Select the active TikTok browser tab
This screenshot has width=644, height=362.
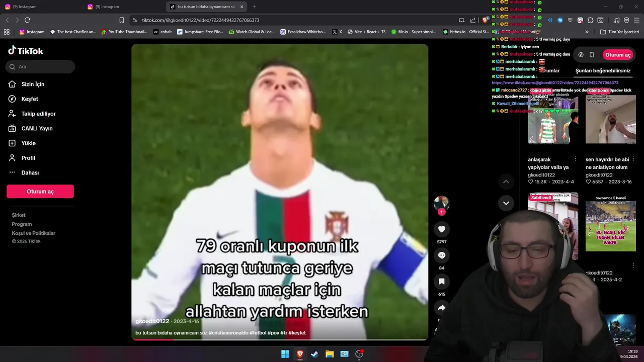[x=206, y=7]
